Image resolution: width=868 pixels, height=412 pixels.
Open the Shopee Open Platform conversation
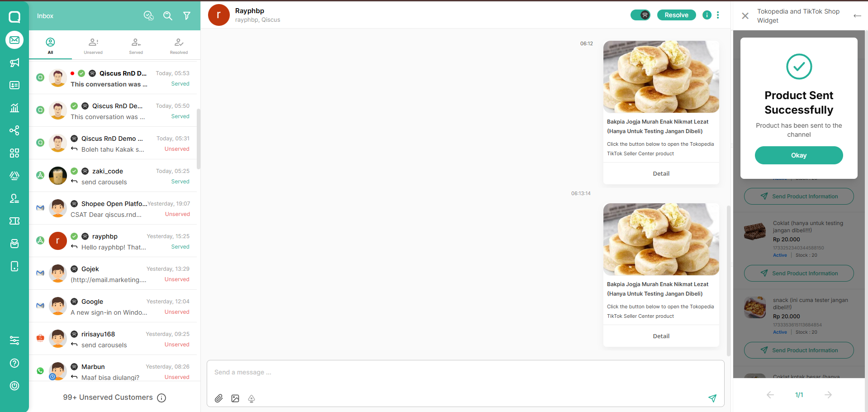tap(113, 208)
